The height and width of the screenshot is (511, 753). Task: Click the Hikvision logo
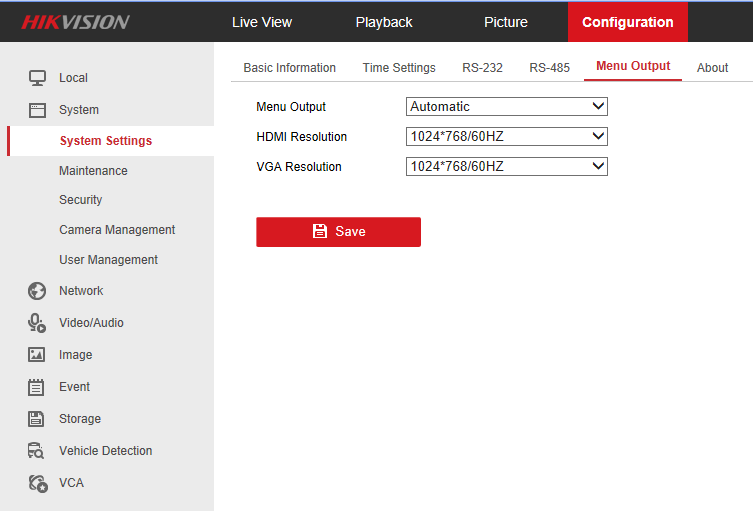(x=76, y=22)
